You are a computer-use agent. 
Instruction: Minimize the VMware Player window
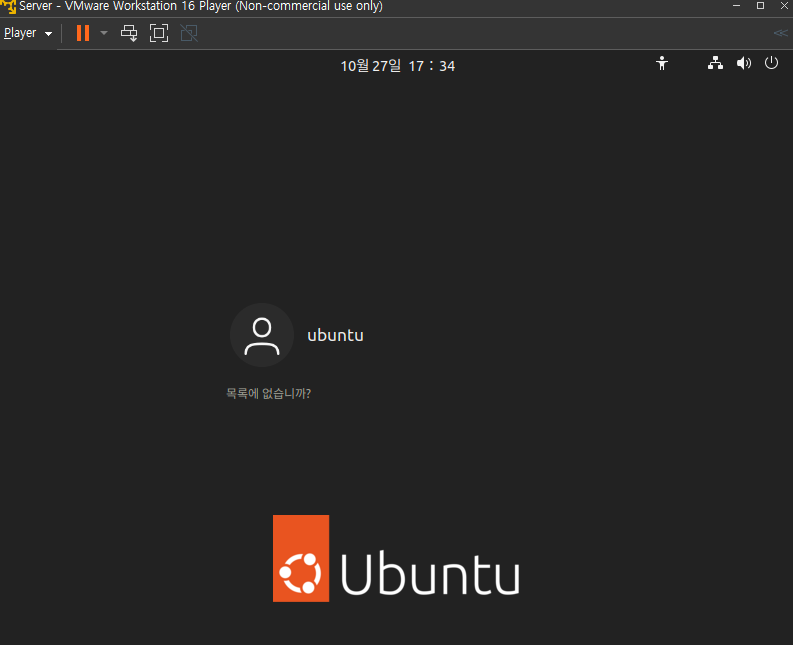pos(736,6)
